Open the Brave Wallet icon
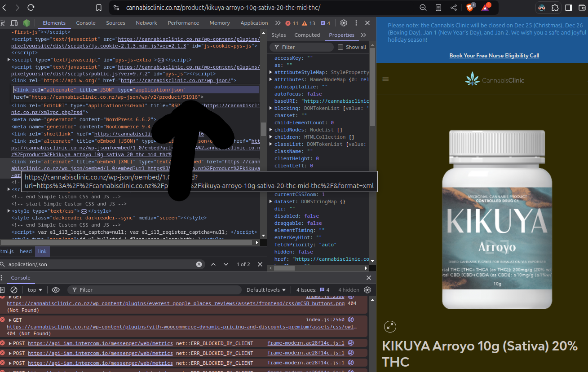Viewport: 588px width, 372px height. (583, 8)
